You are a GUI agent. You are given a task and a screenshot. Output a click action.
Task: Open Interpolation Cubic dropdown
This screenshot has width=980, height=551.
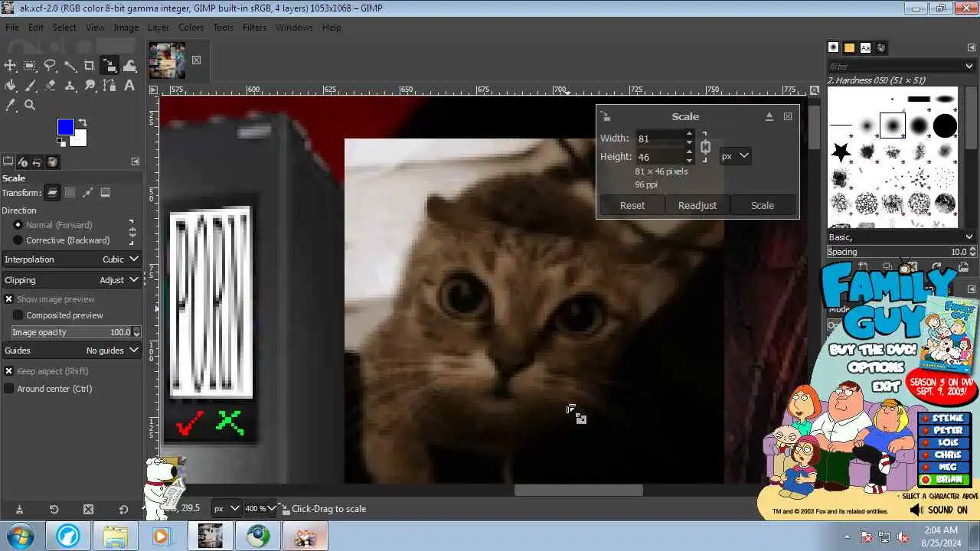71,259
